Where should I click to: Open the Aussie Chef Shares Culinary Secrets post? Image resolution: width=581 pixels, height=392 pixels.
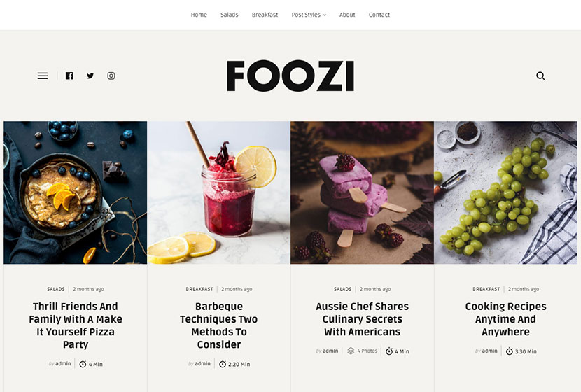click(x=362, y=319)
